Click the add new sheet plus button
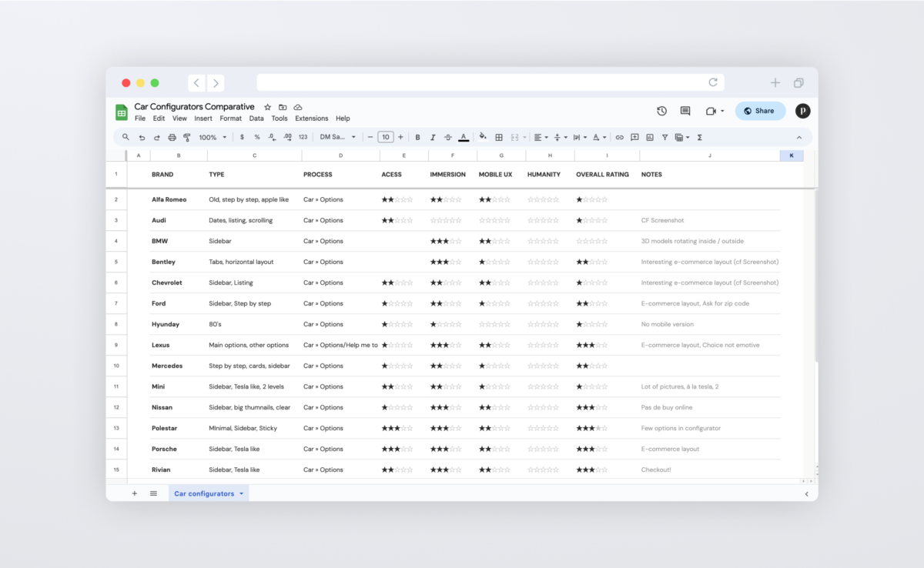 click(134, 493)
